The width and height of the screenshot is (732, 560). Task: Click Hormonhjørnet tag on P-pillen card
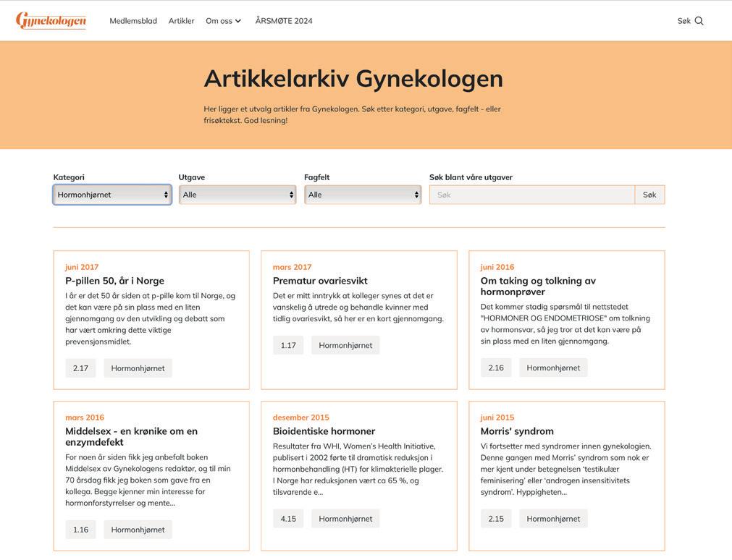[x=138, y=368]
